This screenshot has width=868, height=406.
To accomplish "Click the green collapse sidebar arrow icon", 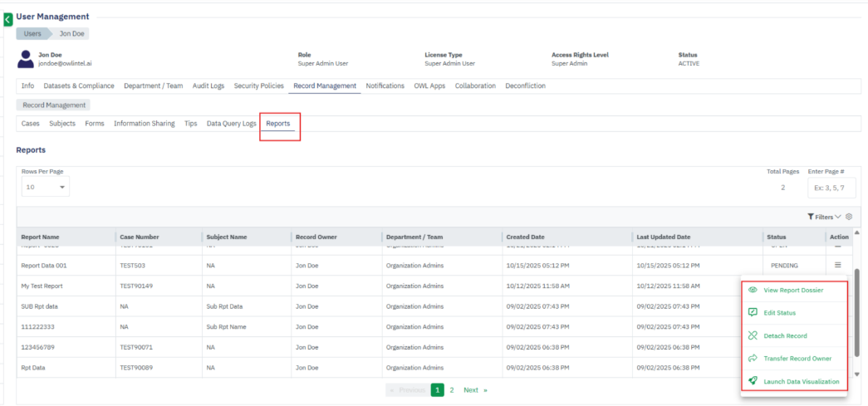I will pyautogui.click(x=7, y=18).
